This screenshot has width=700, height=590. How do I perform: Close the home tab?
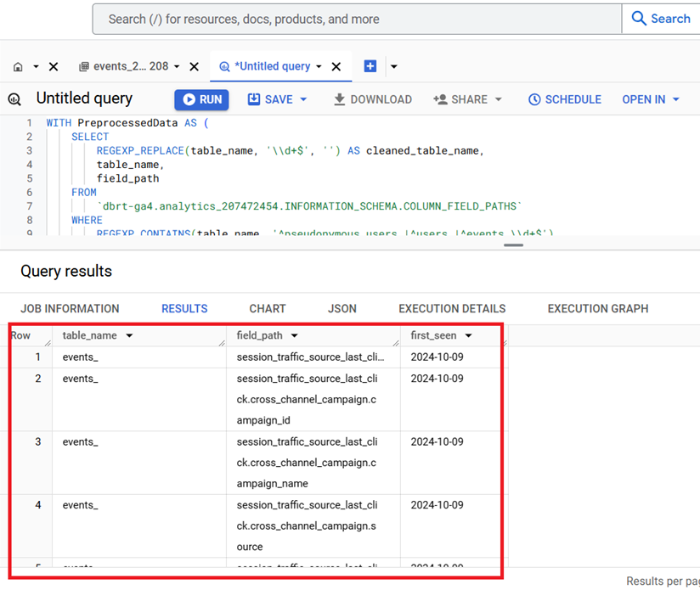coord(54,67)
